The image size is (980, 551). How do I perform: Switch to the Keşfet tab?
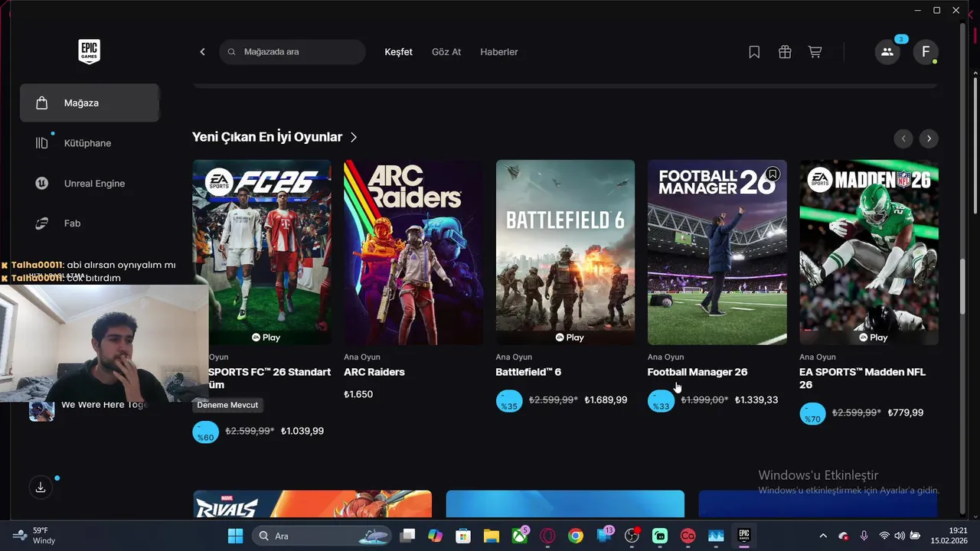click(x=398, y=52)
